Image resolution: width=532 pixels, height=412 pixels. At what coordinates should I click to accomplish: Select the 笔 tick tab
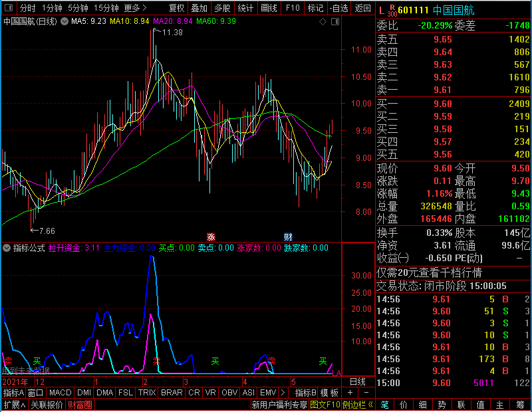click(384, 405)
